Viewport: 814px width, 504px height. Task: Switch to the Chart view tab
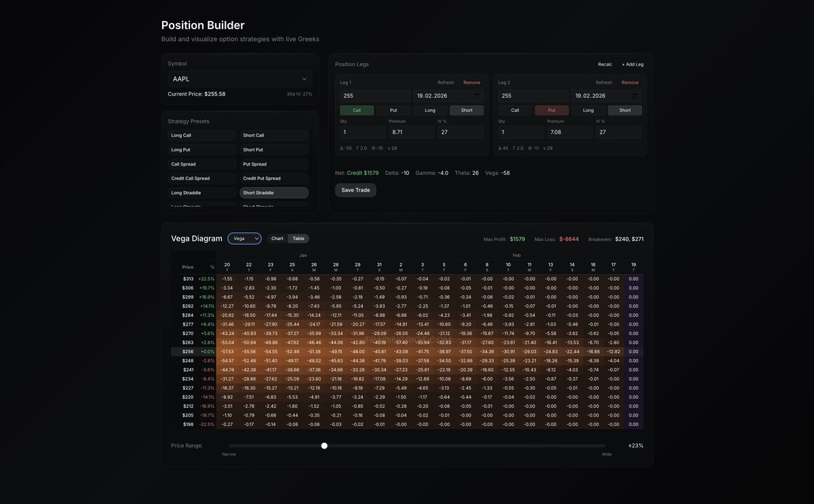click(x=277, y=239)
